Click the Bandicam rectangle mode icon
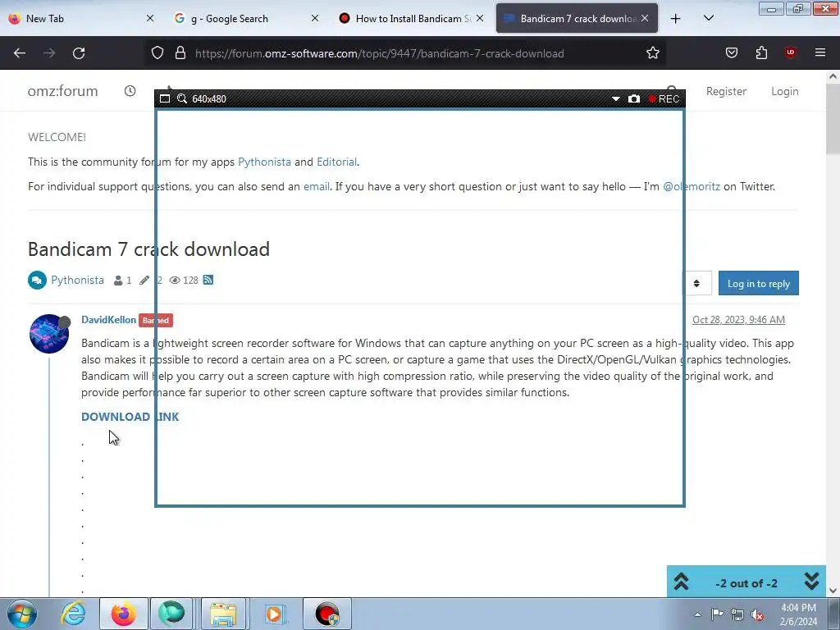Screen dimensions: 840x630 (x=165, y=98)
